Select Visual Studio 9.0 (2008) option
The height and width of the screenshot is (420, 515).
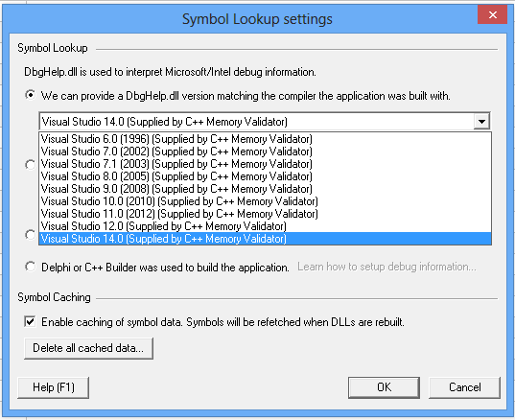click(x=266, y=189)
